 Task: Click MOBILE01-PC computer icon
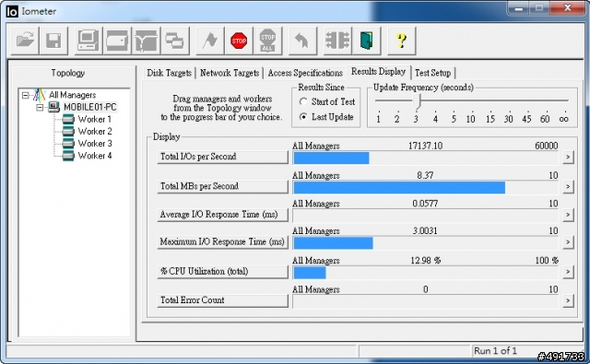click(x=53, y=107)
